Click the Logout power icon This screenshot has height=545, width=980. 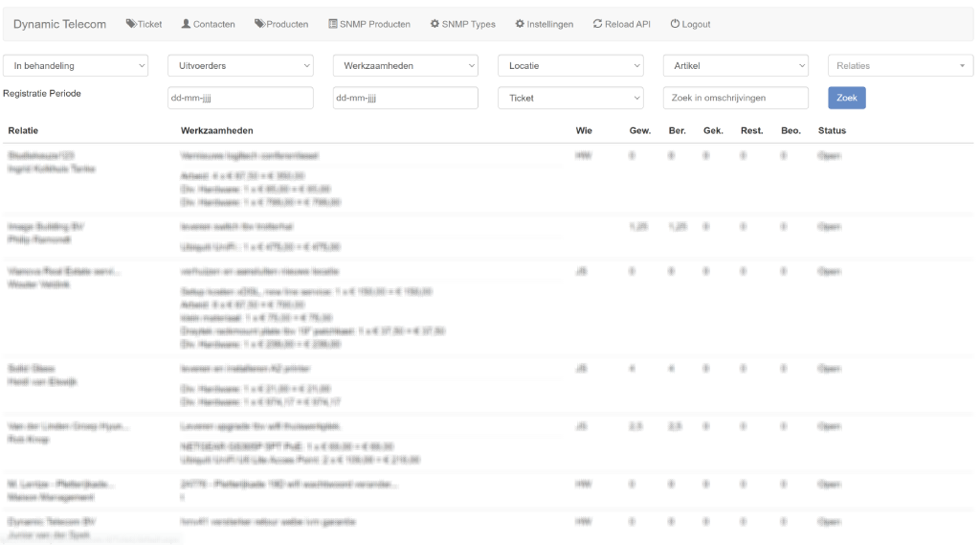[675, 24]
